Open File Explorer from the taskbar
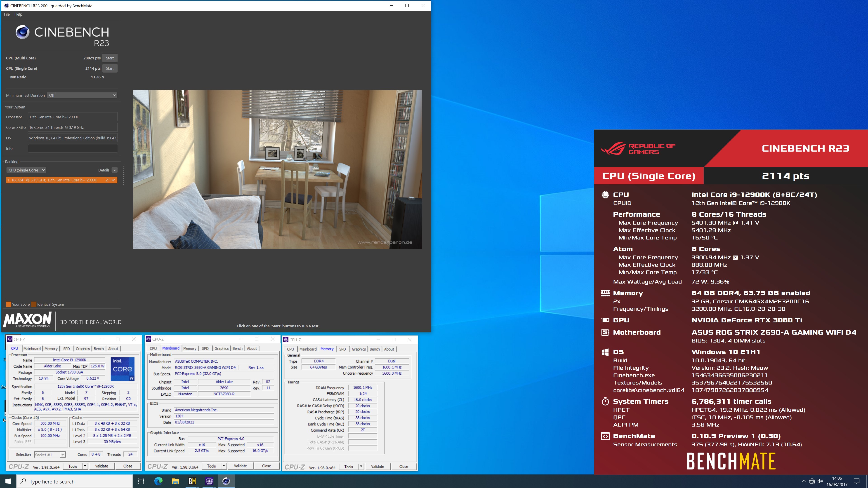Image resolution: width=868 pixels, height=488 pixels. (175, 481)
